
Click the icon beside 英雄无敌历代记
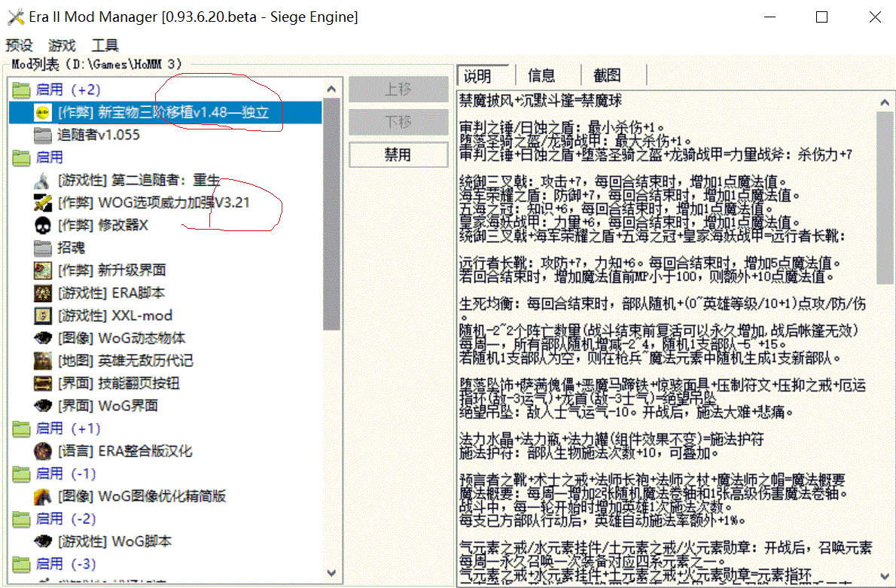(43, 361)
